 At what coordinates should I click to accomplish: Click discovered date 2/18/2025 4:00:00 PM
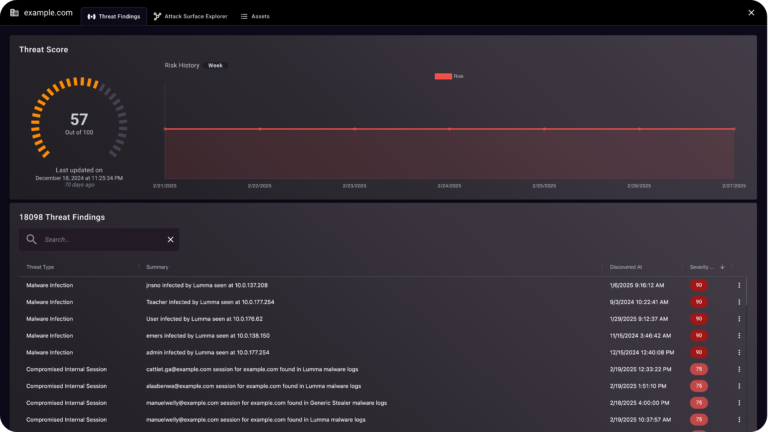(x=639, y=403)
